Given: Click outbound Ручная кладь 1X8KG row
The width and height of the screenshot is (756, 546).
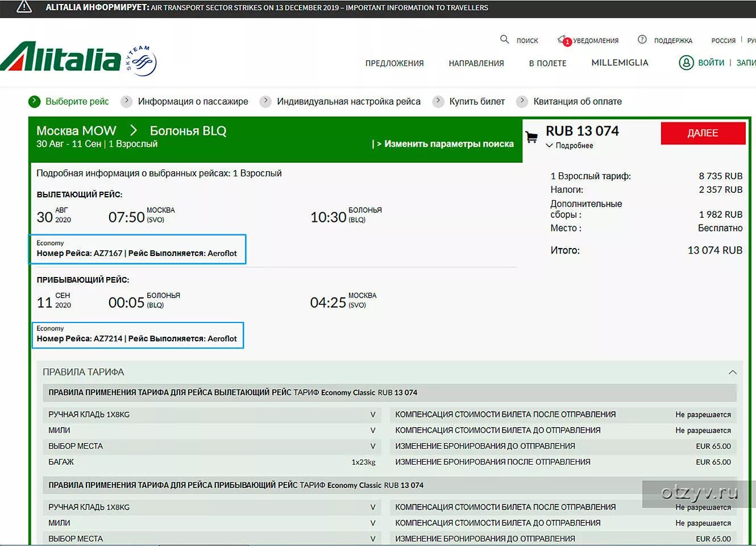Looking at the screenshot, I should click(x=212, y=415).
